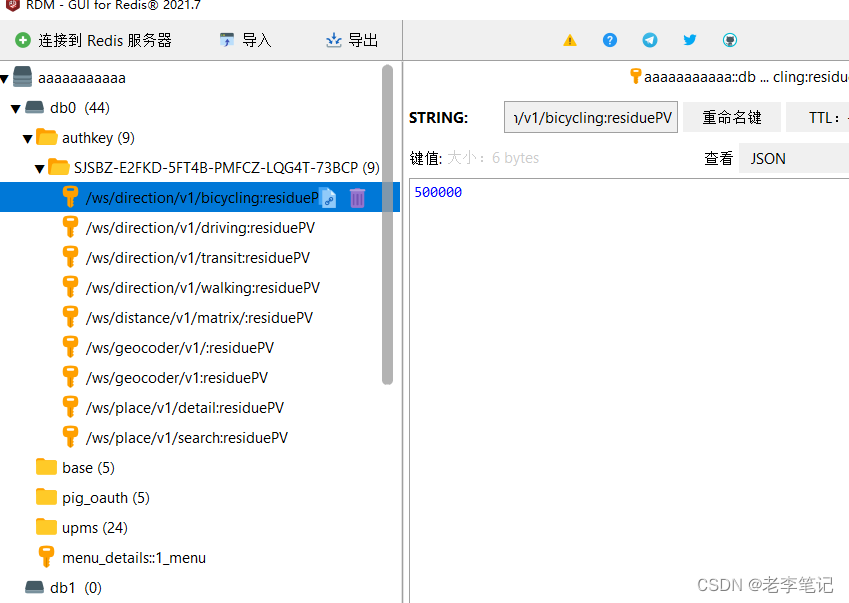This screenshot has height=603, width=849.
Task: Select /ws/direction/v1/bicycling:residuePV key
Action: [x=200, y=197]
